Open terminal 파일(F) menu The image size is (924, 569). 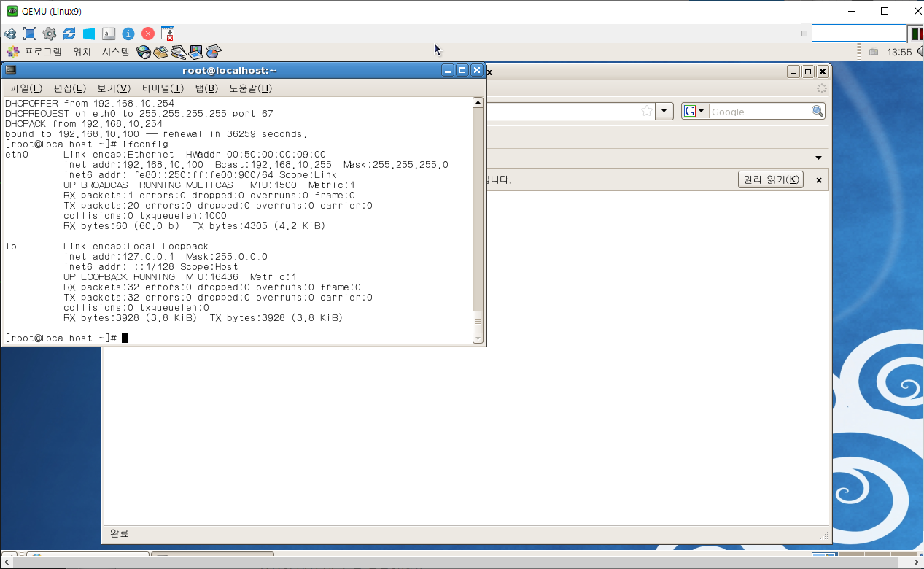(26, 88)
